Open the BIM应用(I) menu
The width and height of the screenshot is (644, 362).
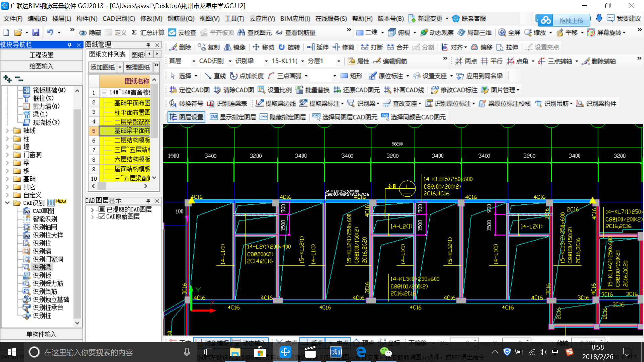coord(295,18)
